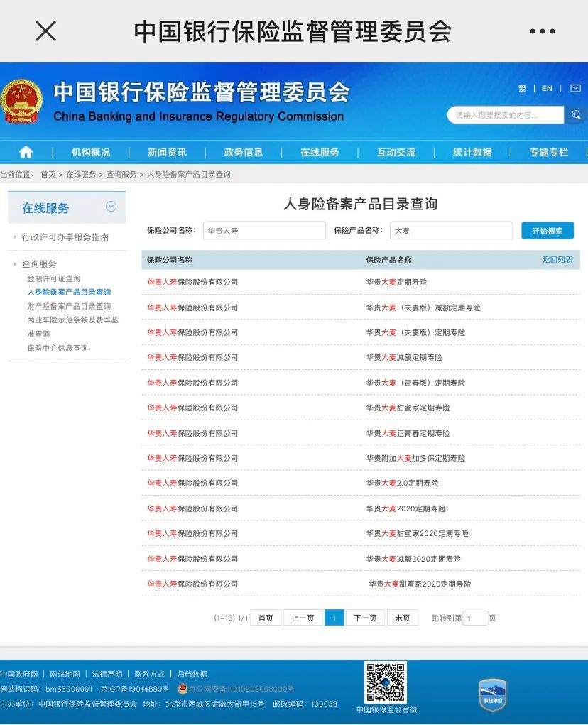The width and height of the screenshot is (588, 725).
Task: Open 归档数据 footer link
Action: point(192,674)
